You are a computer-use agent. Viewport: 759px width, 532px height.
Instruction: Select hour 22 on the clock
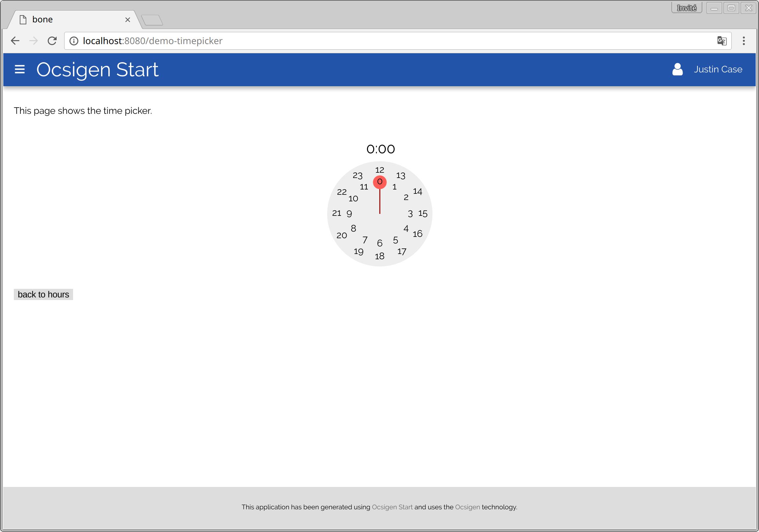coord(342,192)
